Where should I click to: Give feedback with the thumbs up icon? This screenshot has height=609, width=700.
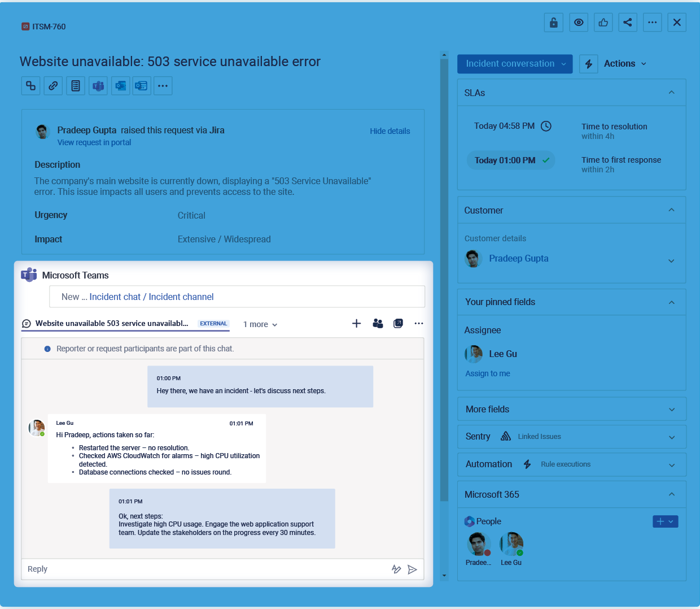tap(603, 23)
